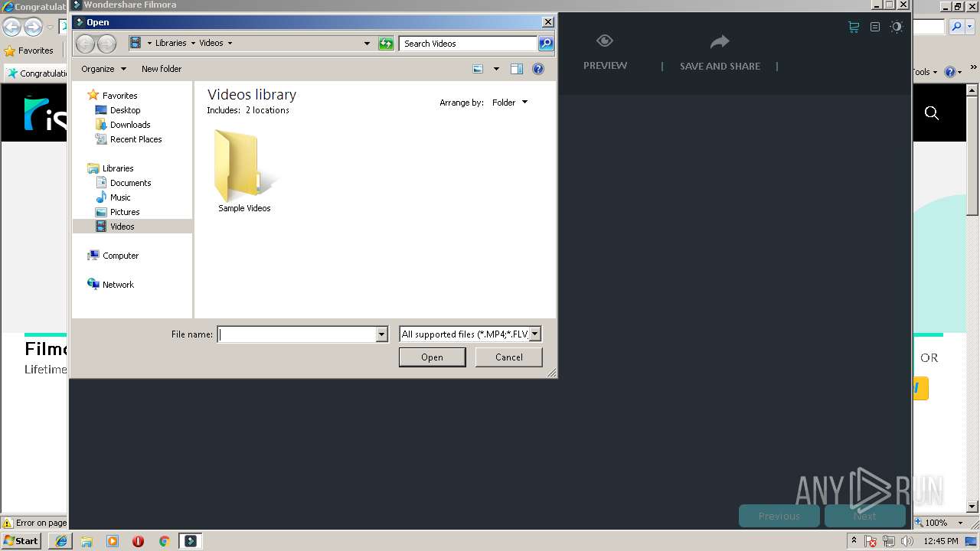
Task: Switch to the PREVIEW step
Action: pyautogui.click(x=605, y=53)
